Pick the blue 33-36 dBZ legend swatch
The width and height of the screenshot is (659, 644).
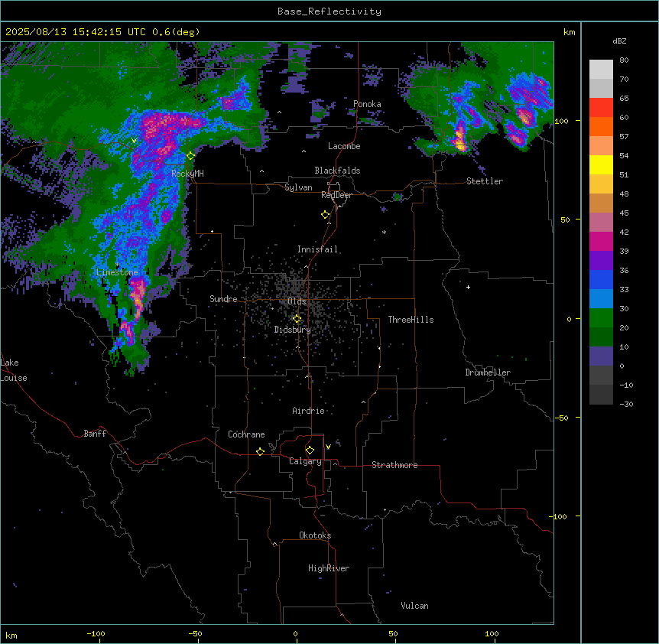coord(601,279)
